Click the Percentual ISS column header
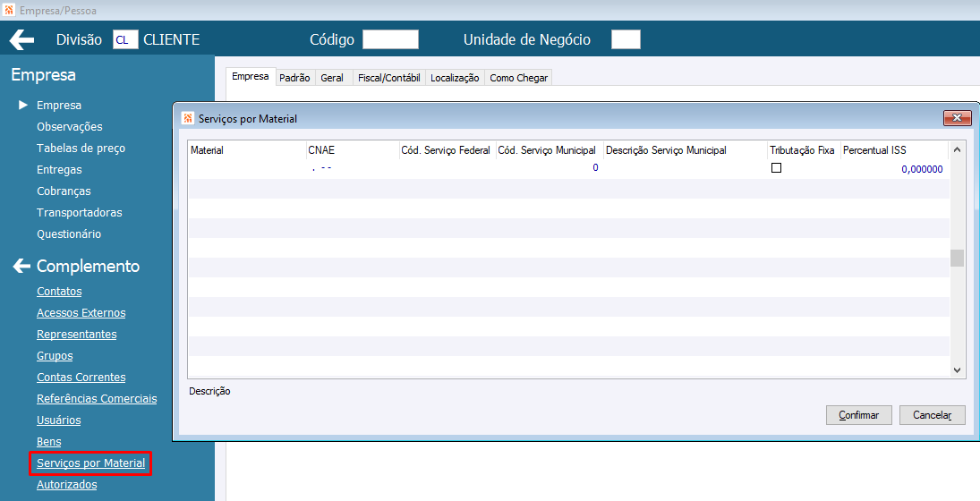 pos(894,150)
